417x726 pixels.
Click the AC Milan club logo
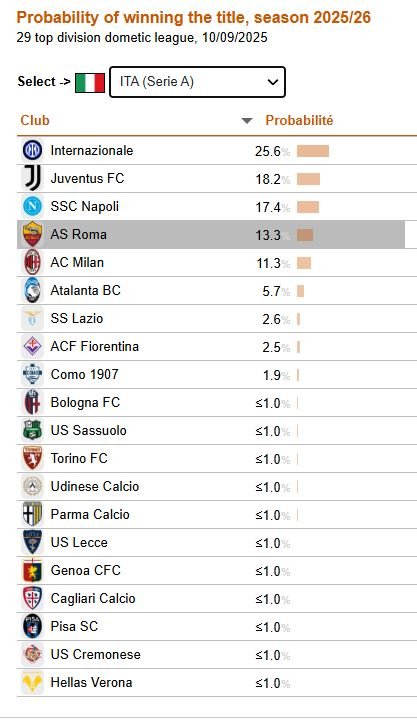[32, 262]
